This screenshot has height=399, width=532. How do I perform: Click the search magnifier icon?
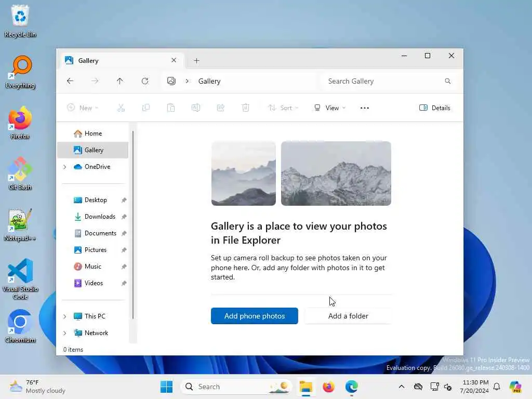coord(447,81)
